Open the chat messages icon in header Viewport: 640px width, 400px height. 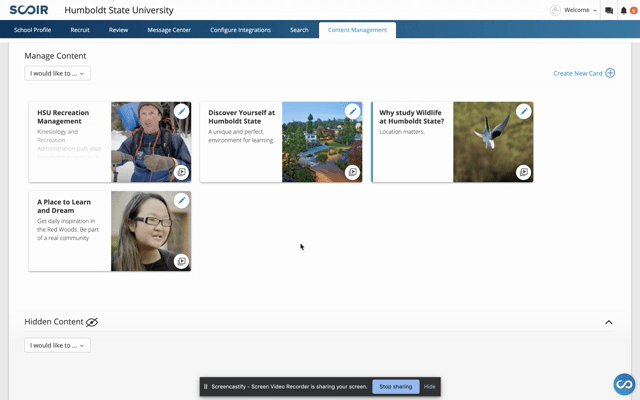pyautogui.click(x=609, y=11)
